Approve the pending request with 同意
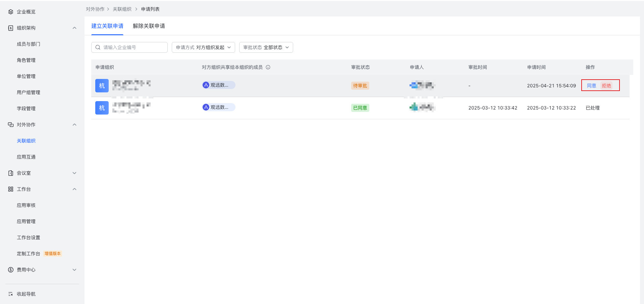The width and height of the screenshot is (644, 304). tap(591, 86)
